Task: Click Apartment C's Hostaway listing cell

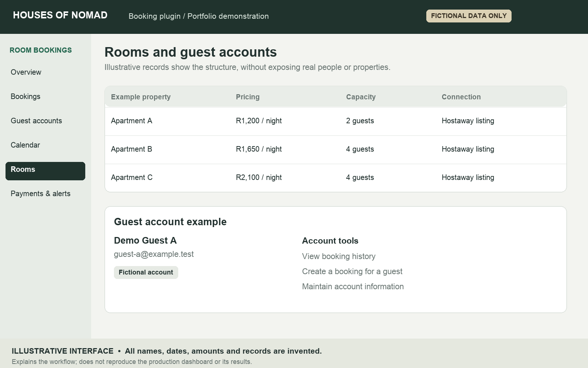Action: 468,177
